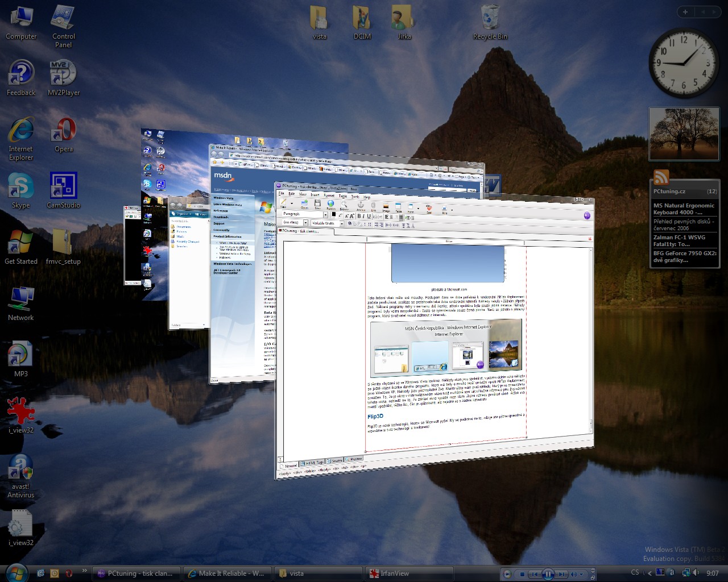Image resolution: width=728 pixels, height=582 pixels.
Task: Insert an Image via the toolbar icon
Action: (386, 206)
